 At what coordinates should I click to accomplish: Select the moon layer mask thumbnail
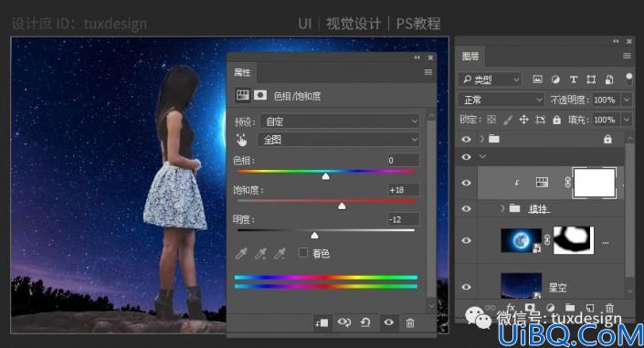[574, 240]
